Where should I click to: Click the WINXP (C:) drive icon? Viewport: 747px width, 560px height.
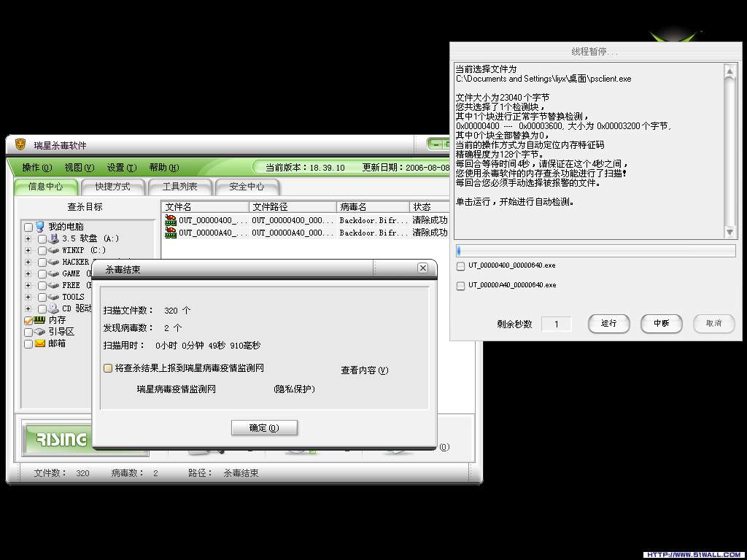(53, 250)
